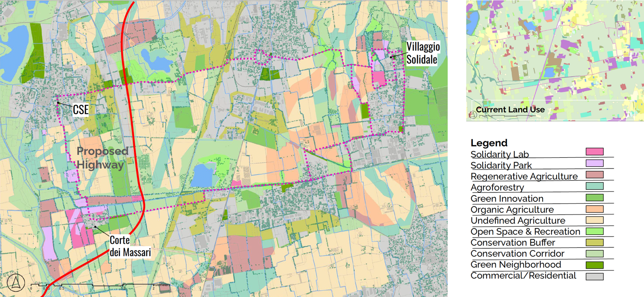Click the Conservation Buffer legend label
This screenshot has height=297, width=644.
click(513, 242)
